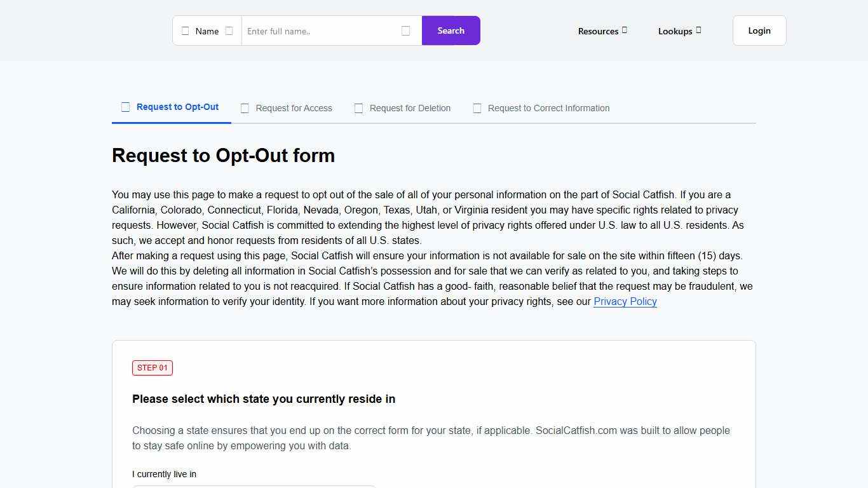Viewport: 868px width, 488px height.
Task: Click the chevron icon next to Lookups
Action: (698, 30)
